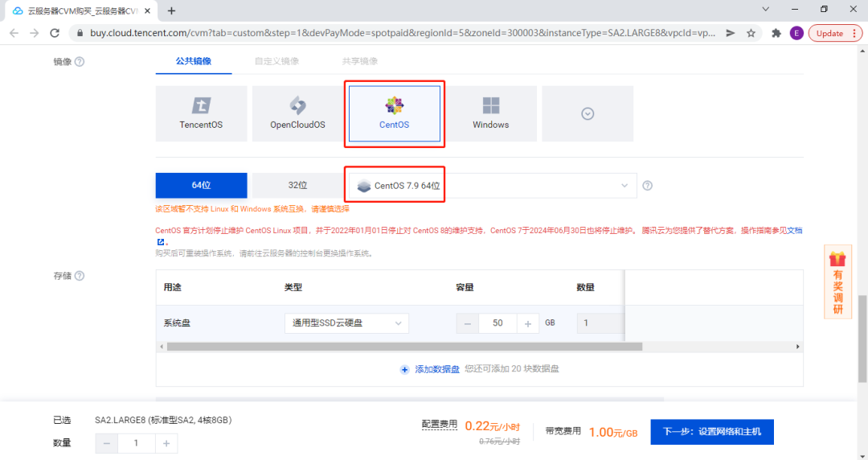Decrease system disk capacity with minus
Viewport: 868px width, 460px height.
[467, 323]
